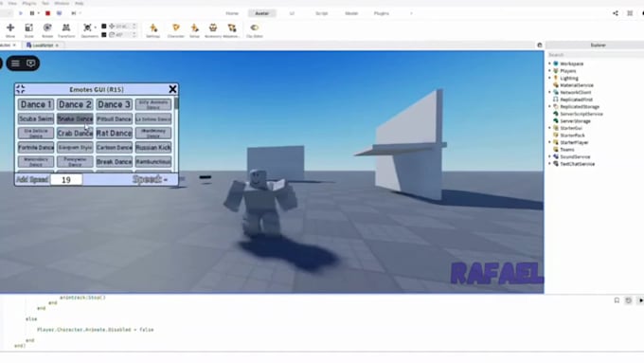Click the Players service icon
The width and height of the screenshot is (644, 363).
click(556, 71)
